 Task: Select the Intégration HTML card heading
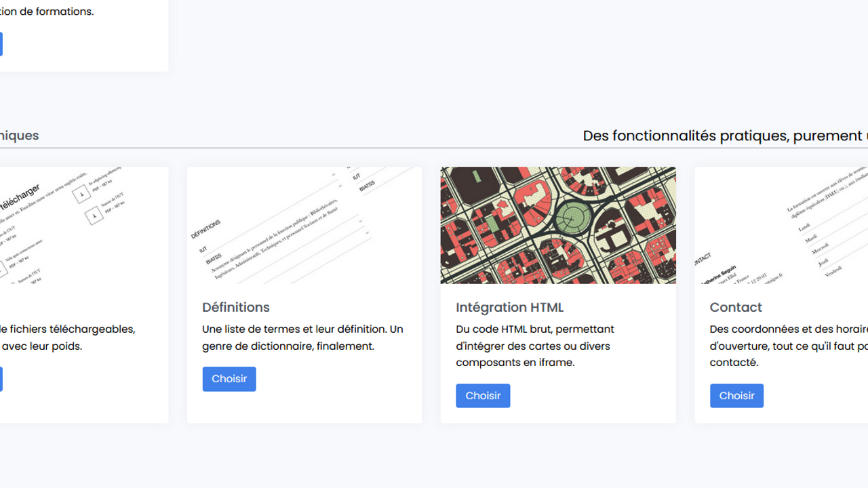[x=509, y=307]
